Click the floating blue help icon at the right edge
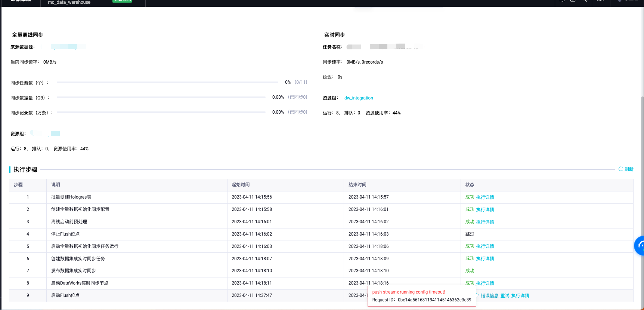 (x=640, y=246)
